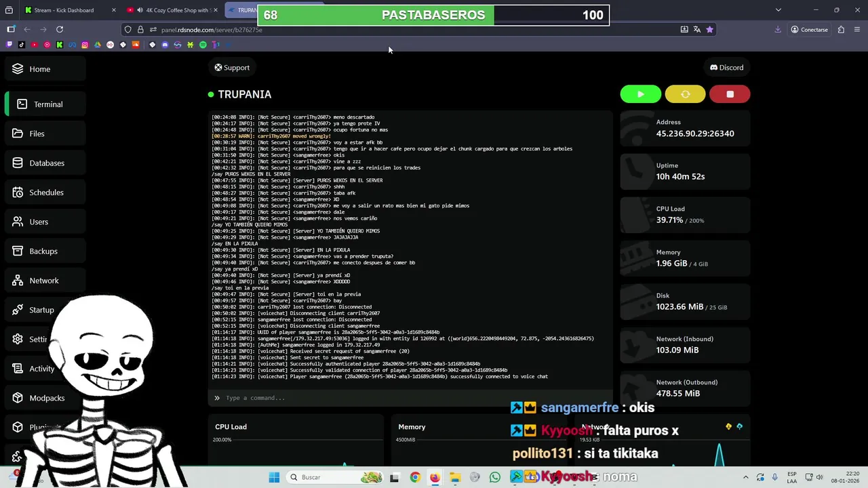The width and height of the screenshot is (868, 488).
Task: Open the browser extensions icon
Action: (841, 29)
